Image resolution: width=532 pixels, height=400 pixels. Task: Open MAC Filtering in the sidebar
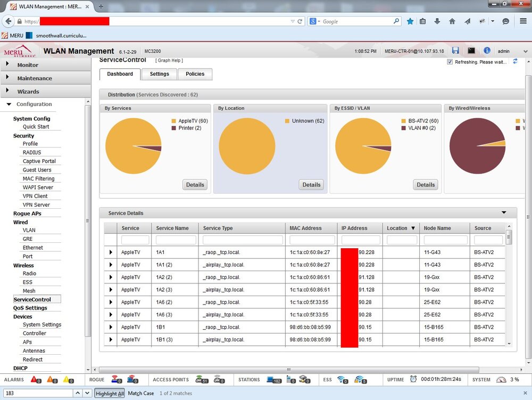[x=38, y=178]
